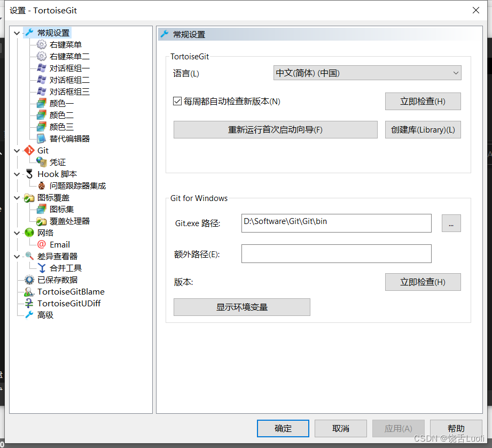
Task: Select the 图标集 (Icon Set) item
Action: pos(56,209)
